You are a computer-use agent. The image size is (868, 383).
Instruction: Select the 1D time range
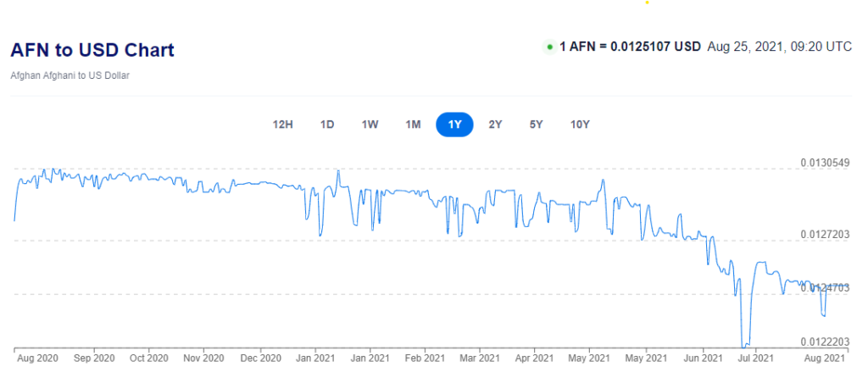[327, 125]
